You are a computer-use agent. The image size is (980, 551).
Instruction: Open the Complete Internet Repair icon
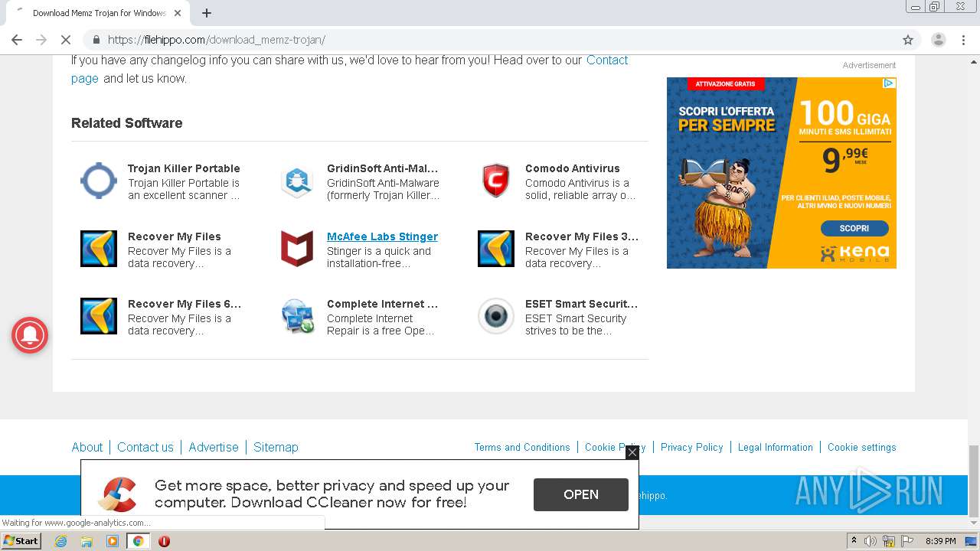click(297, 316)
